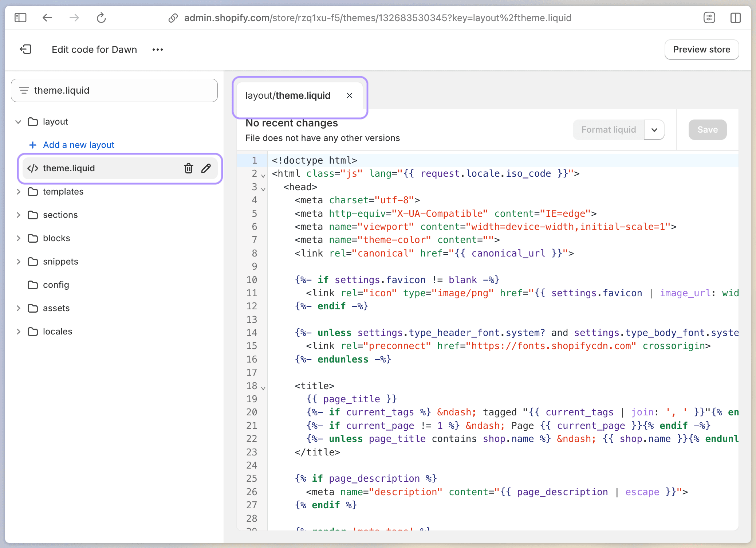
Task: Close the layout/theme.liquid tab
Action: (349, 95)
